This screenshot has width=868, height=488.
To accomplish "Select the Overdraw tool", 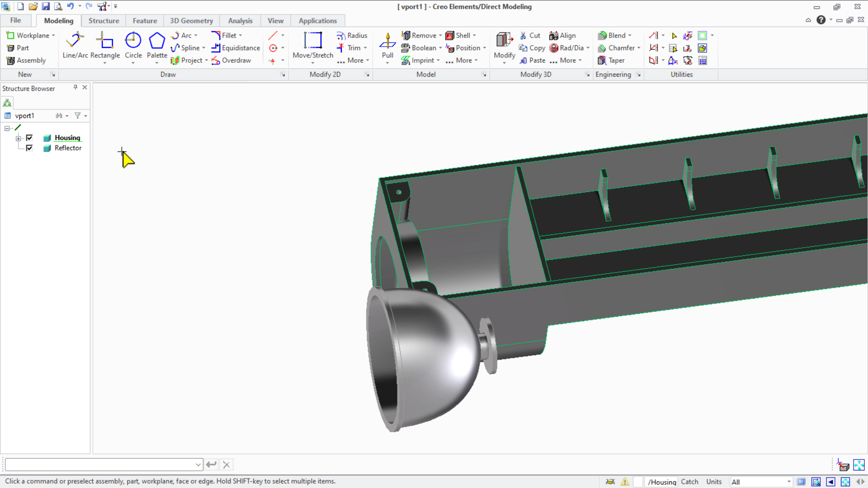I will pyautogui.click(x=231, y=61).
